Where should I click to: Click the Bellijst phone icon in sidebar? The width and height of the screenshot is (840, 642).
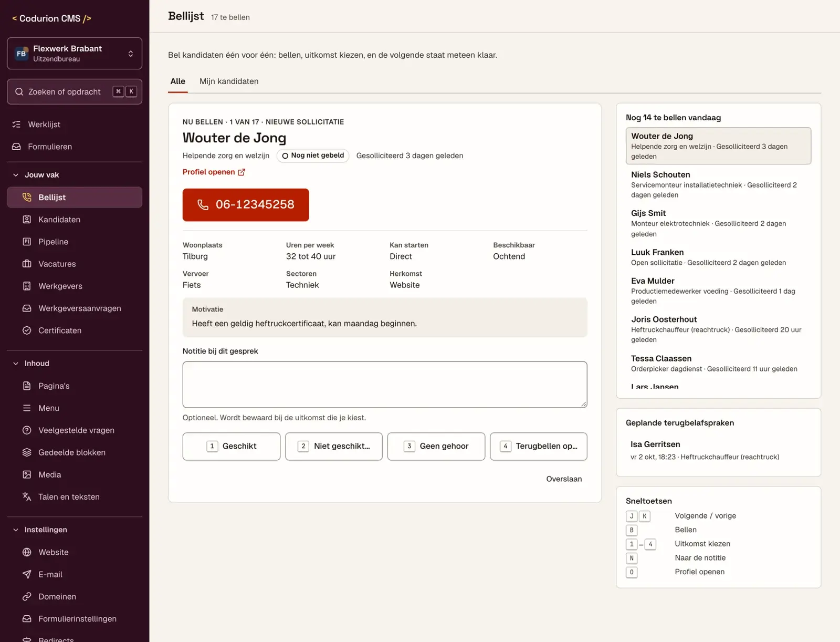click(27, 197)
